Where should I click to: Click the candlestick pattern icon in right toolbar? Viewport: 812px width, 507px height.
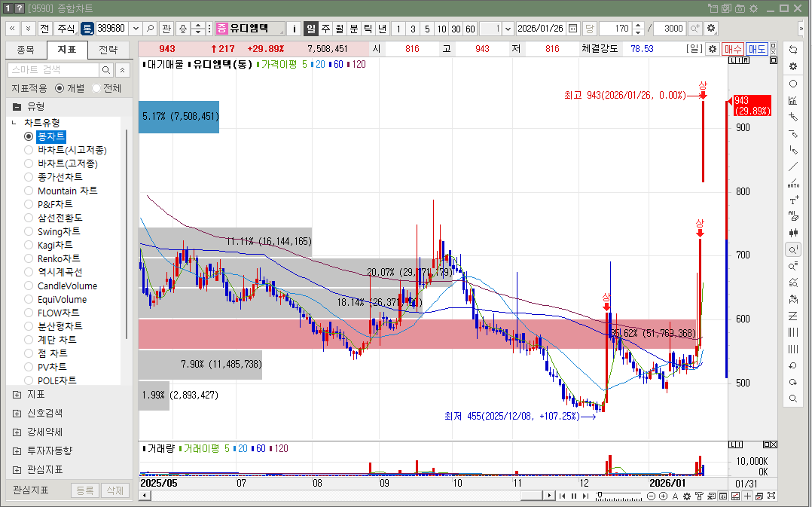coord(793,233)
